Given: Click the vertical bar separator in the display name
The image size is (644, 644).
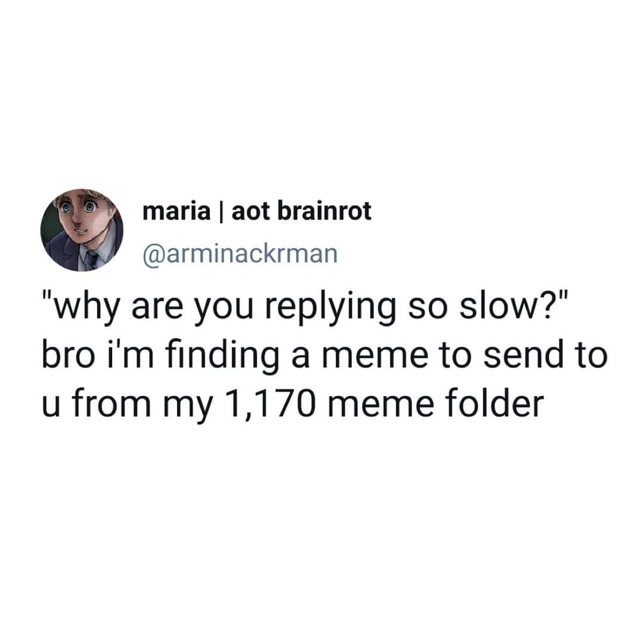Looking at the screenshot, I should 221,212.
